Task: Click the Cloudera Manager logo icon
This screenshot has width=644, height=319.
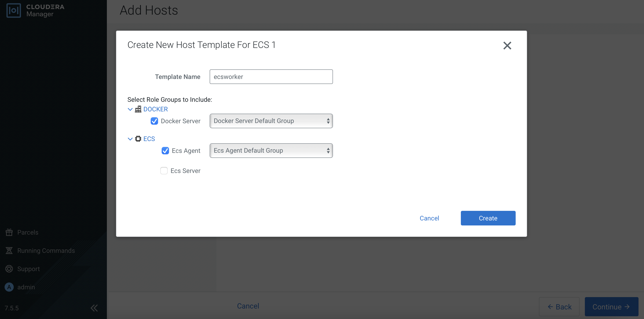Action: pyautogui.click(x=13, y=10)
